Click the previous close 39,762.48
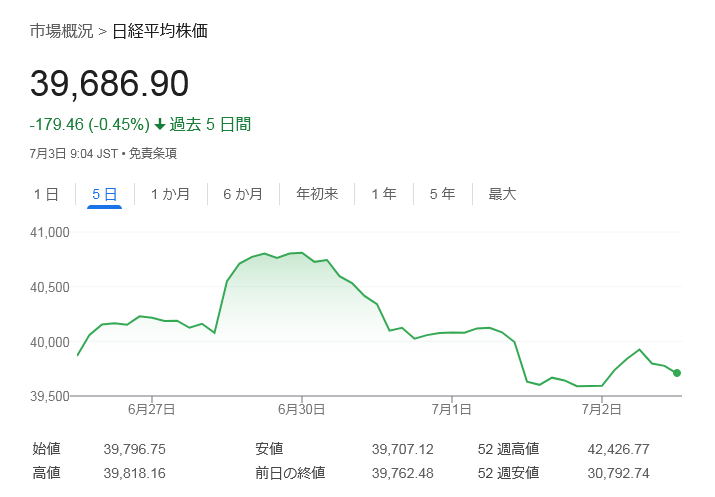Screen dimensions: 715x497 [x=403, y=473]
